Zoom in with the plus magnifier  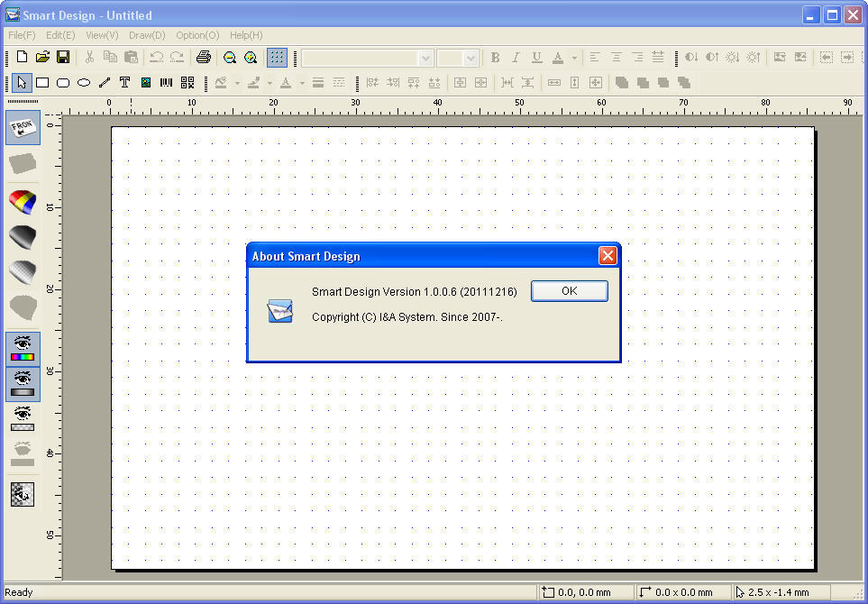251,57
